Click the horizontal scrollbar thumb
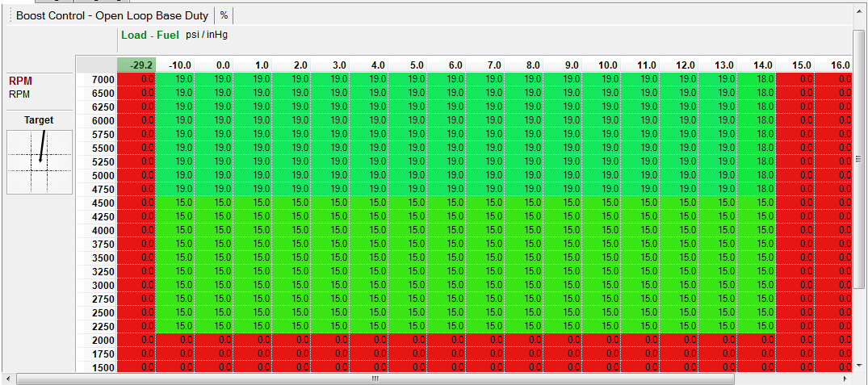 [375, 379]
